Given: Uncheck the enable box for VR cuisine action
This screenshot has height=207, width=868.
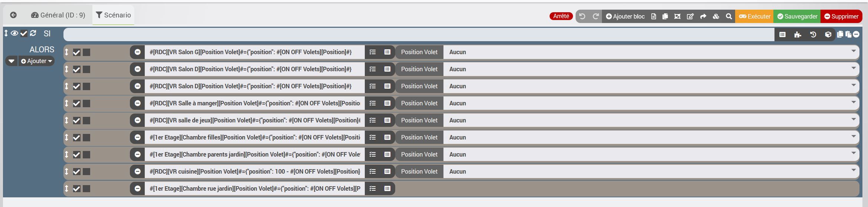Looking at the screenshot, I should click(x=76, y=172).
